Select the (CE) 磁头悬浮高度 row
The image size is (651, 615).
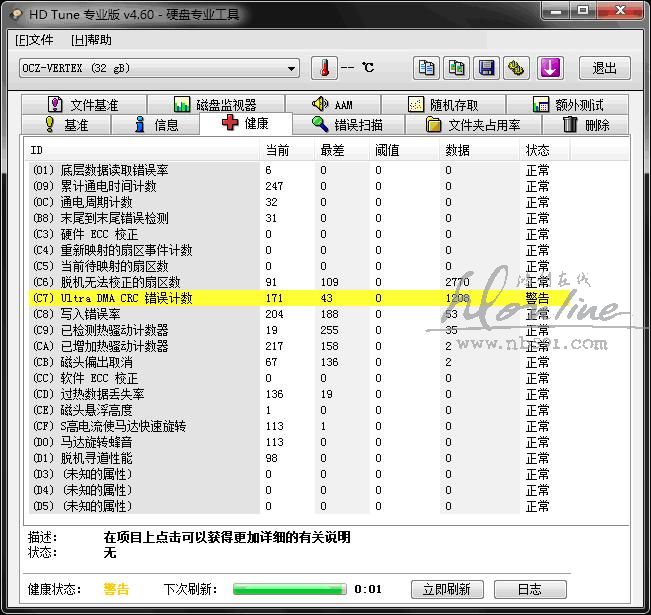tap(299, 410)
